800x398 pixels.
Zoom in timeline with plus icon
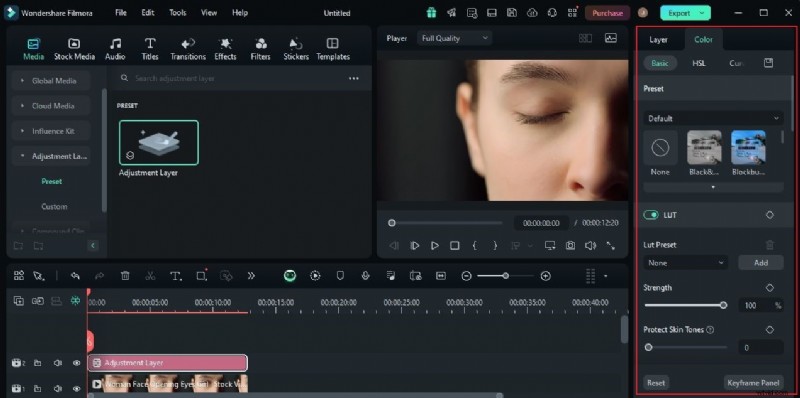[545, 276]
